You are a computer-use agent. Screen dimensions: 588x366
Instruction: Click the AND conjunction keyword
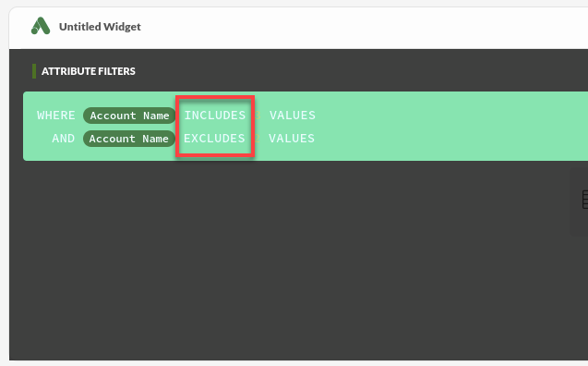click(x=64, y=139)
